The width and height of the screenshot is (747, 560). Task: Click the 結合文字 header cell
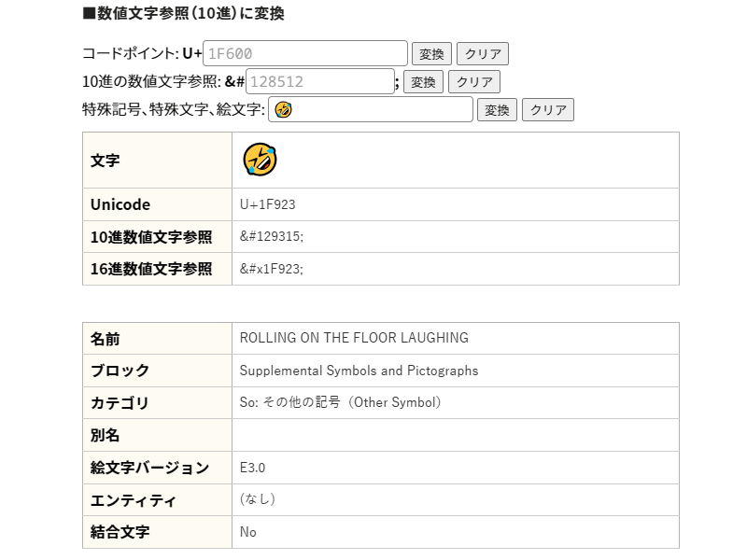coord(157,532)
